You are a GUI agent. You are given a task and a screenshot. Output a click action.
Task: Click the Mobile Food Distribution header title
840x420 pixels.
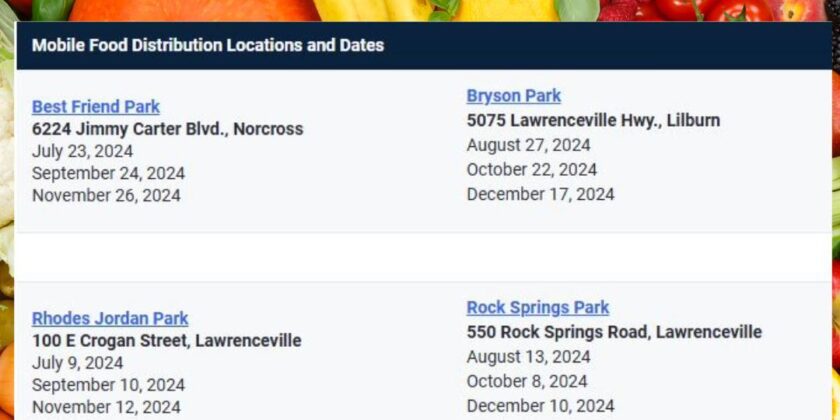point(208,46)
